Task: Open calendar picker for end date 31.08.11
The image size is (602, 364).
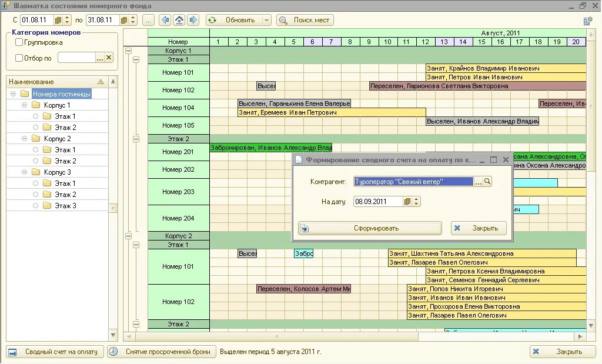Action: pos(124,20)
